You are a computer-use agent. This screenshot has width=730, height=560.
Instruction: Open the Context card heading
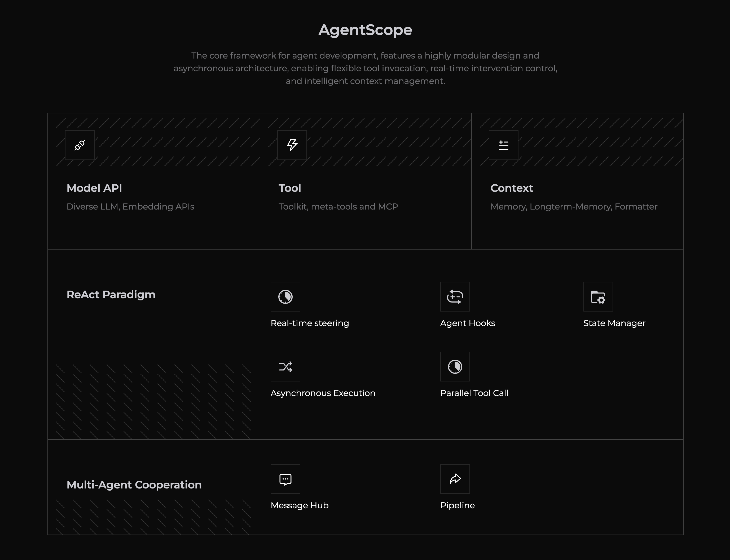[x=511, y=188]
